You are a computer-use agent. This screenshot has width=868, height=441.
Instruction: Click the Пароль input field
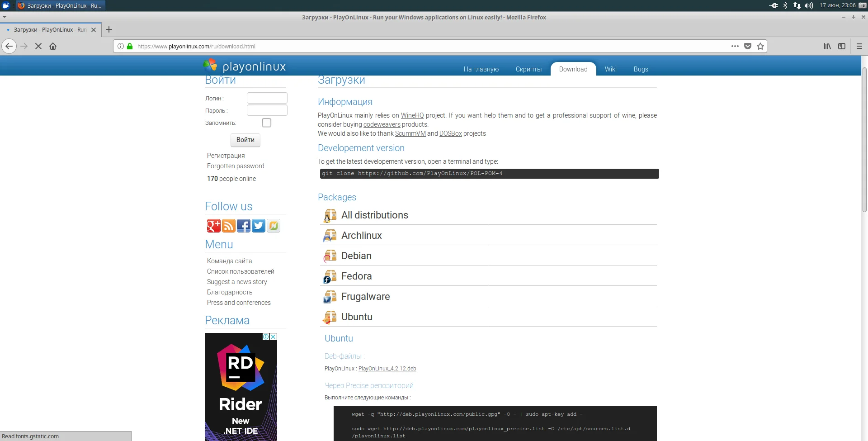pyautogui.click(x=267, y=110)
